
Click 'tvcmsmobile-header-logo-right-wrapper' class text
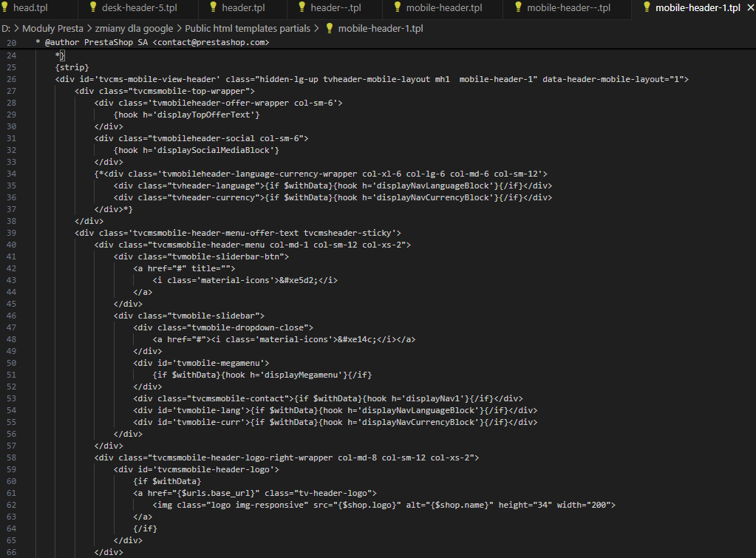click(x=242, y=457)
